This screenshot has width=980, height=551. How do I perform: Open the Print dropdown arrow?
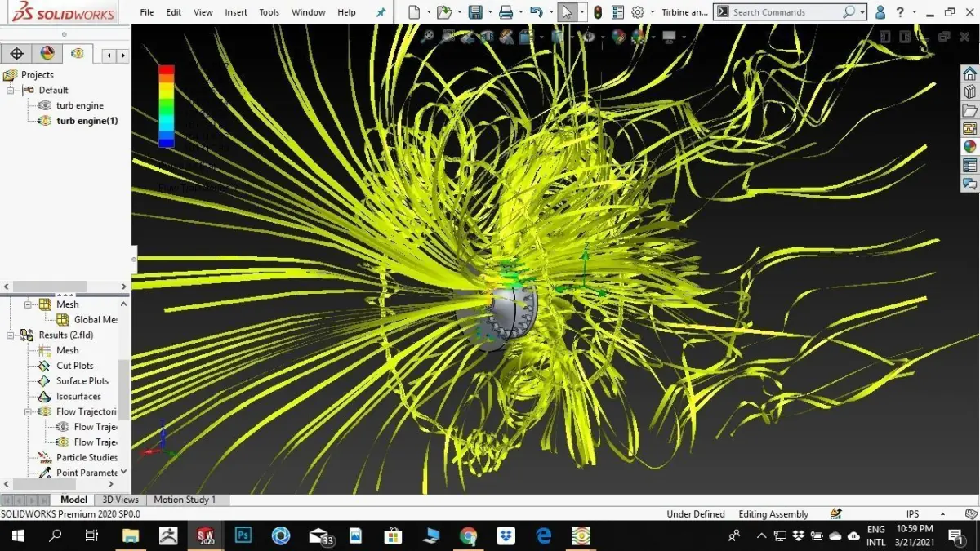click(x=519, y=12)
